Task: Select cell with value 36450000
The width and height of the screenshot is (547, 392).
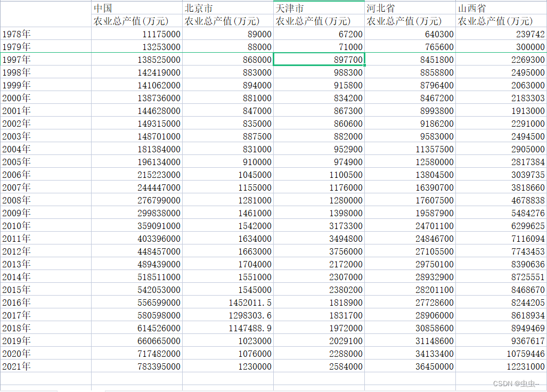Action: [x=410, y=366]
